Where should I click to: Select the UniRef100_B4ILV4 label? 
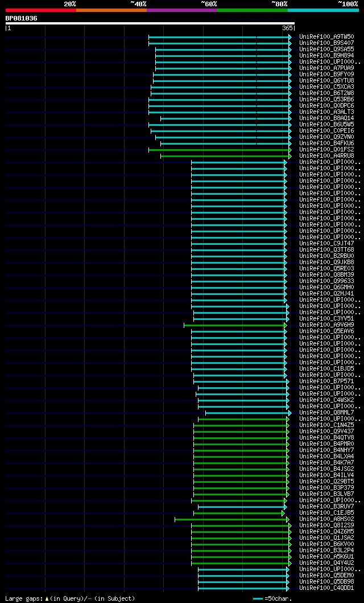click(x=327, y=475)
